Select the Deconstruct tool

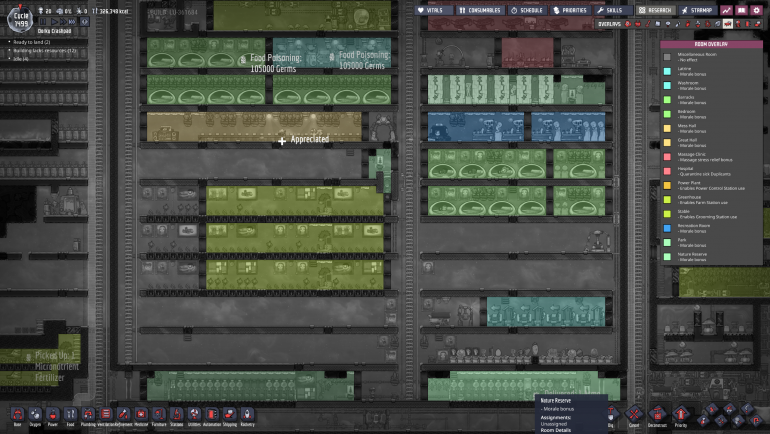coord(657,415)
